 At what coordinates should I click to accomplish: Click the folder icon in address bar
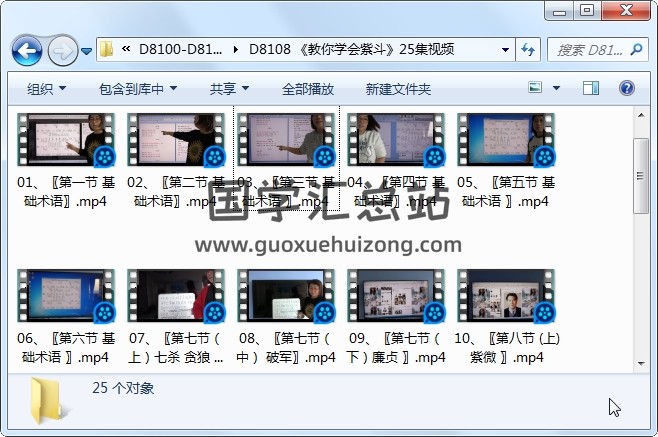click(x=107, y=50)
